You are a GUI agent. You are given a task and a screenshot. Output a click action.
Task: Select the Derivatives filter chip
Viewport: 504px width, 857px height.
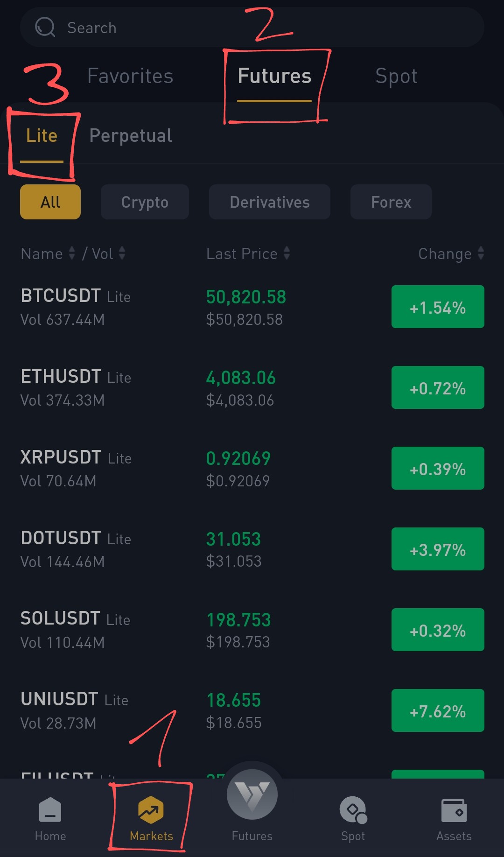(270, 202)
